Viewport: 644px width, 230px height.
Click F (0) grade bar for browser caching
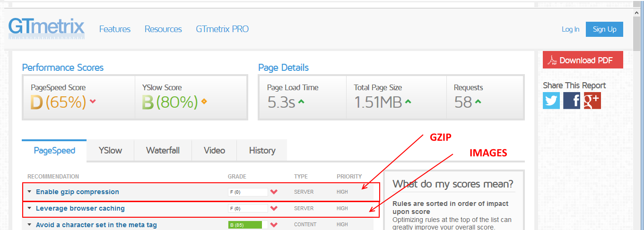pos(248,208)
